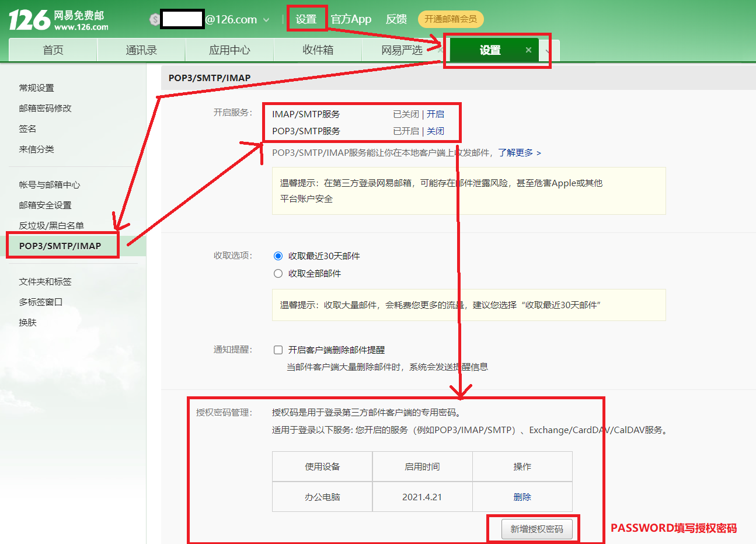Open the 设置 link in the top header

click(x=306, y=19)
